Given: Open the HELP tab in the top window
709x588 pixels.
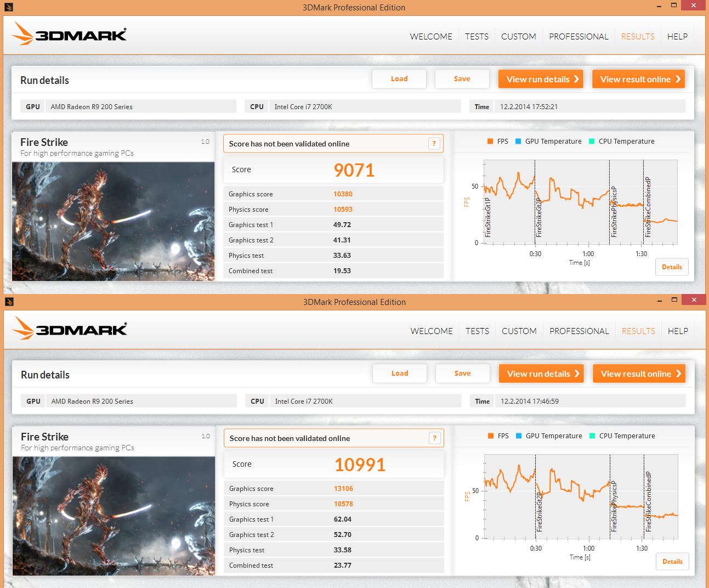Looking at the screenshot, I should 677,37.
